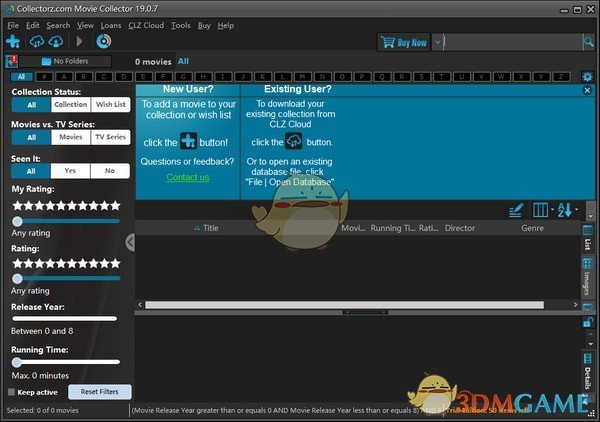Screen dimensions: 600x422
Task: Click the cloud icon in Existing User panel
Action: 294,141
